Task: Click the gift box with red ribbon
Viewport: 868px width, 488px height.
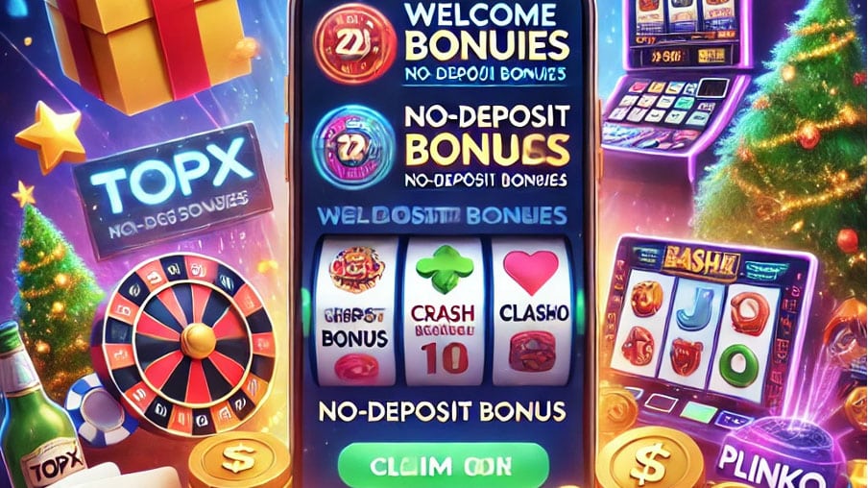Action: pyautogui.click(x=149, y=49)
